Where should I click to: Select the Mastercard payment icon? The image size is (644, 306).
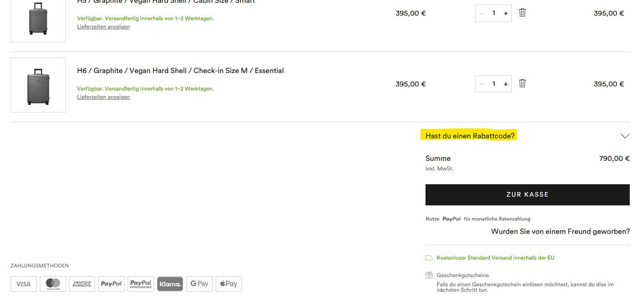53,284
